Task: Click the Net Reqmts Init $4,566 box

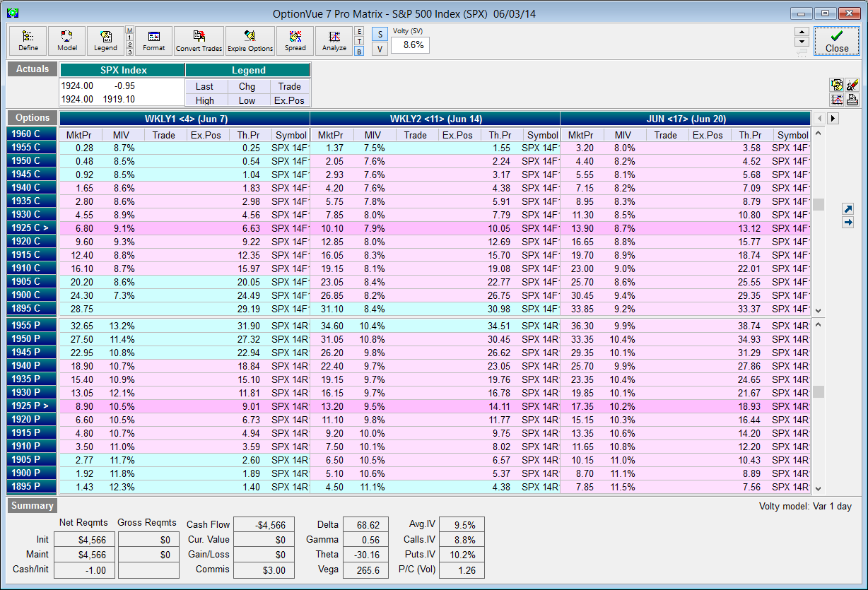Action: click(84, 540)
